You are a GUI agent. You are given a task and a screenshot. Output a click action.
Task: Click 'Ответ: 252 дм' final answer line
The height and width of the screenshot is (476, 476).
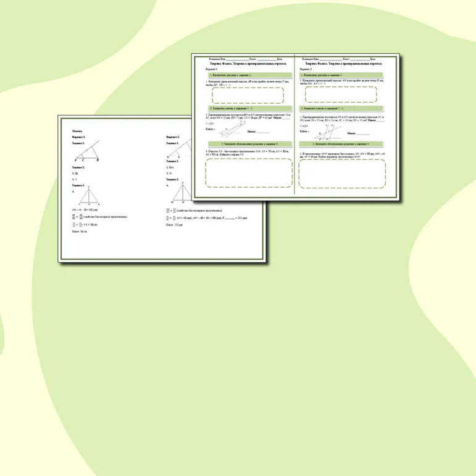[x=174, y=225]
